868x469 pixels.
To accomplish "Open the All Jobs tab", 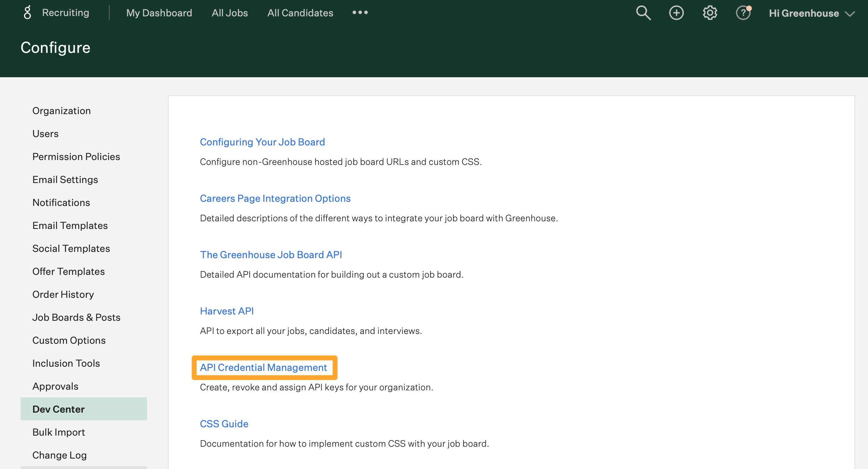I will pyautogui.click(x=230, y=13).
